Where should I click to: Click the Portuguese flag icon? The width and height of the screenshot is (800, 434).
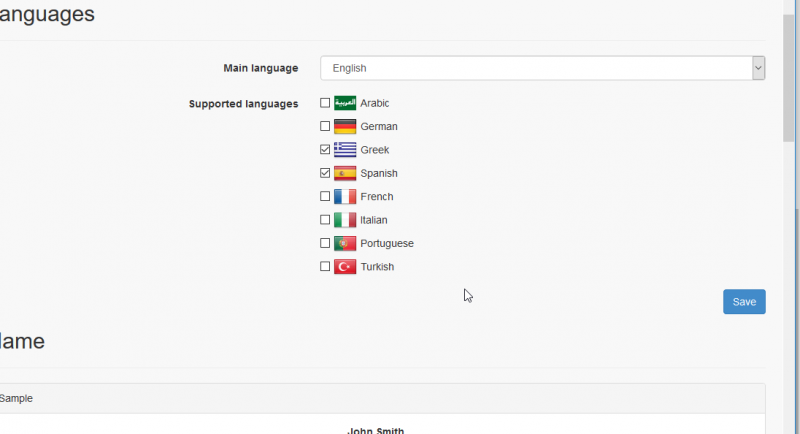point(345,243)
